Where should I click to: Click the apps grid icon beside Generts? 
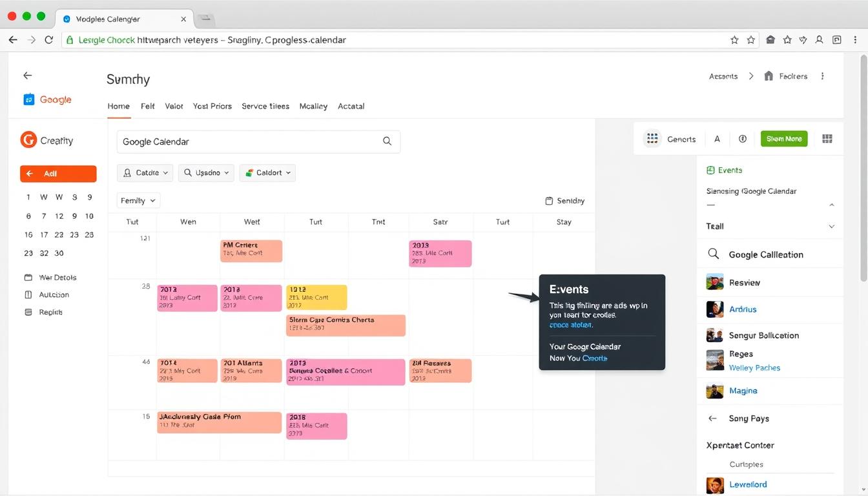pyautogui.click(x=652, y=139)
